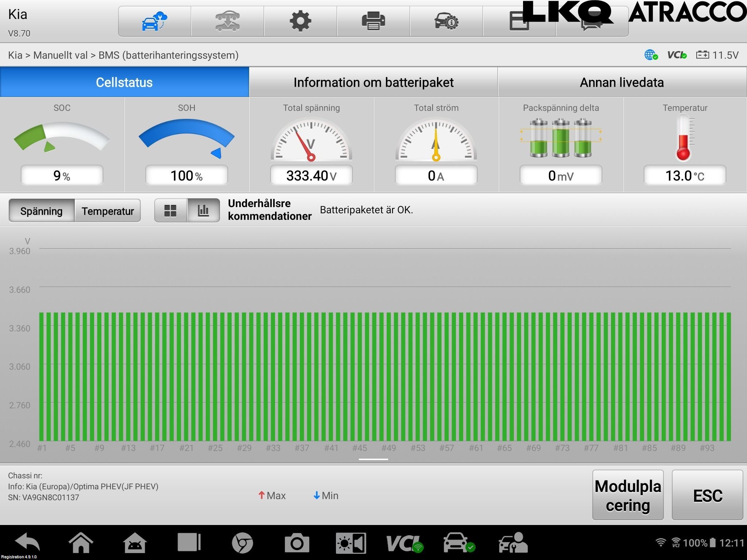747x560 pixels.
Task: Switch to Annan livedata tab
Action: point(622,82)
